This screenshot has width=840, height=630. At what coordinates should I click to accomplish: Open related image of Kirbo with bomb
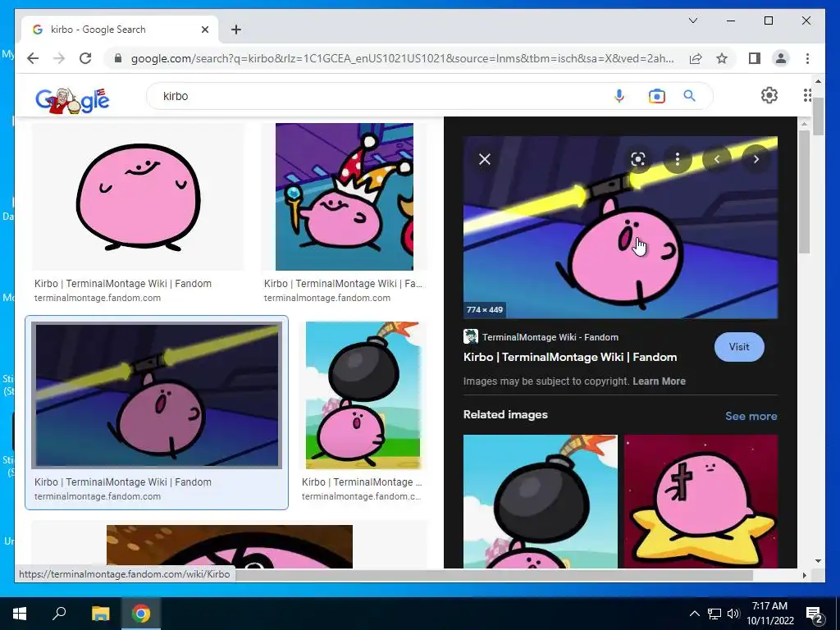pyautogui.click(x=540, y=501)
